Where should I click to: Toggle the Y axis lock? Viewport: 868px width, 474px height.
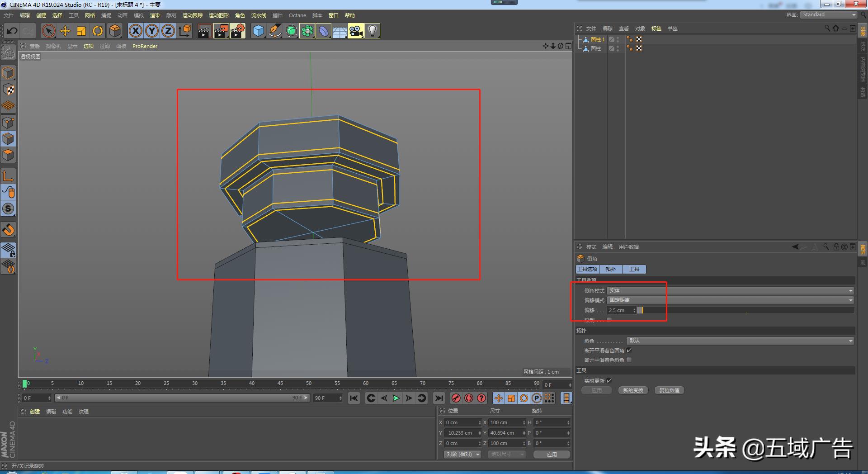(152, 31)
